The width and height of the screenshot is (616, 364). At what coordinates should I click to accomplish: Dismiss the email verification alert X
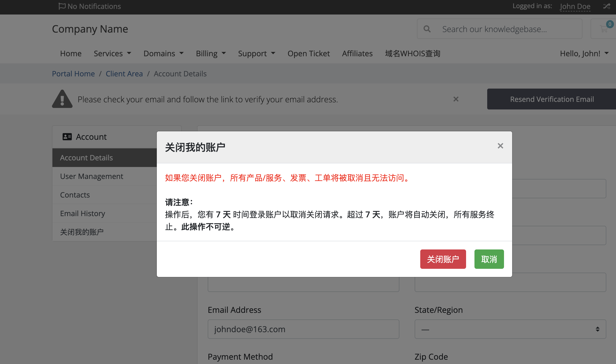click(456, 99)
